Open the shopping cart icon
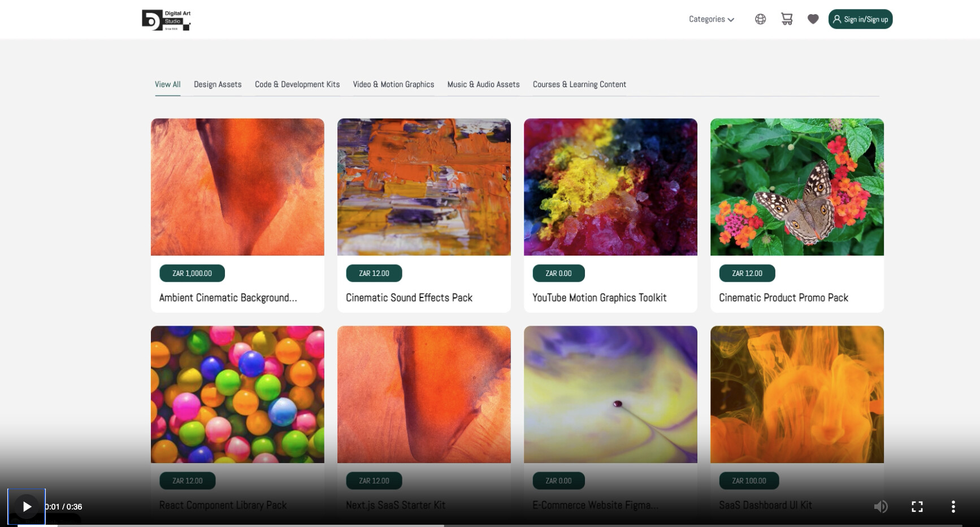This screenshot has width=980, height=527. pos(787,19)
